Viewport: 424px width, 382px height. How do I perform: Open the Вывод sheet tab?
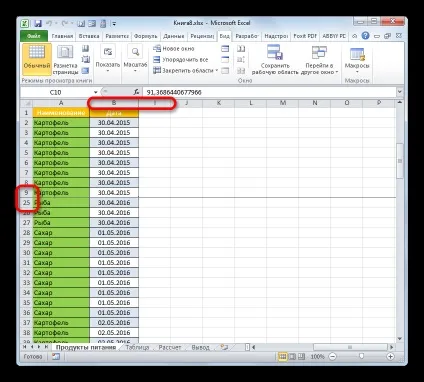200,347
